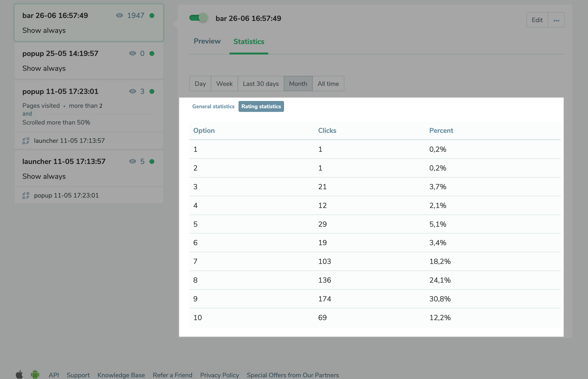Click the A/B variant icon near popup 11-05 17:23:01
This screenshot has width=588, height=379.
[26, 195]
